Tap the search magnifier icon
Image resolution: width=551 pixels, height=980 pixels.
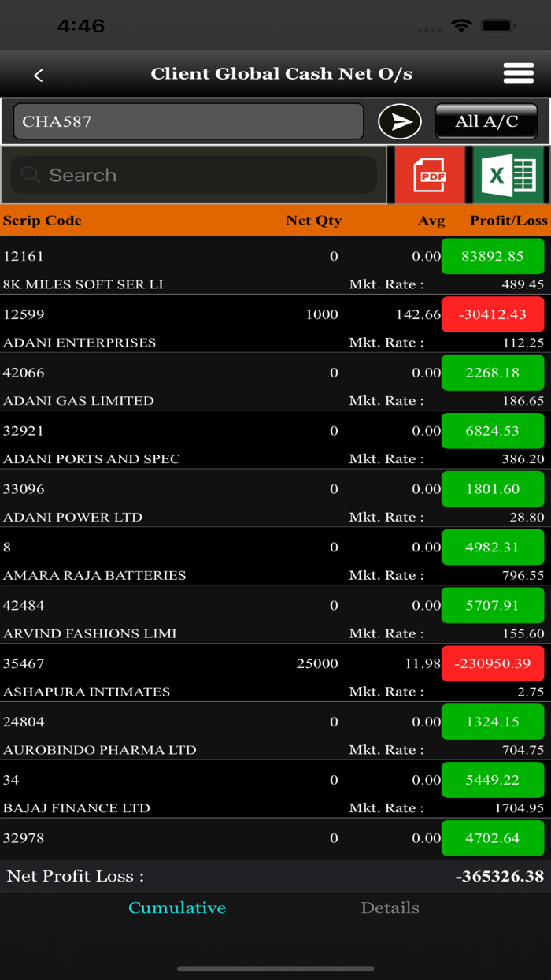31,175
